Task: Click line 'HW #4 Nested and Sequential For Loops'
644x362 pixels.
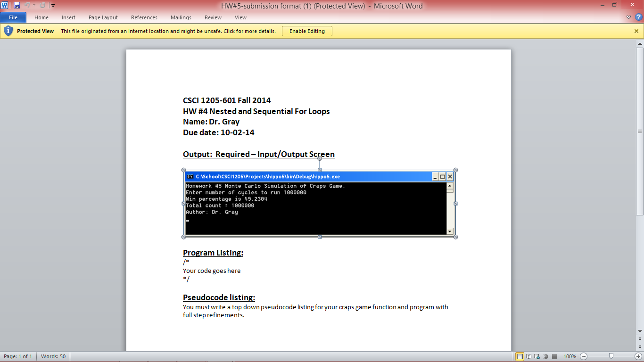Action: pos(256,111)
